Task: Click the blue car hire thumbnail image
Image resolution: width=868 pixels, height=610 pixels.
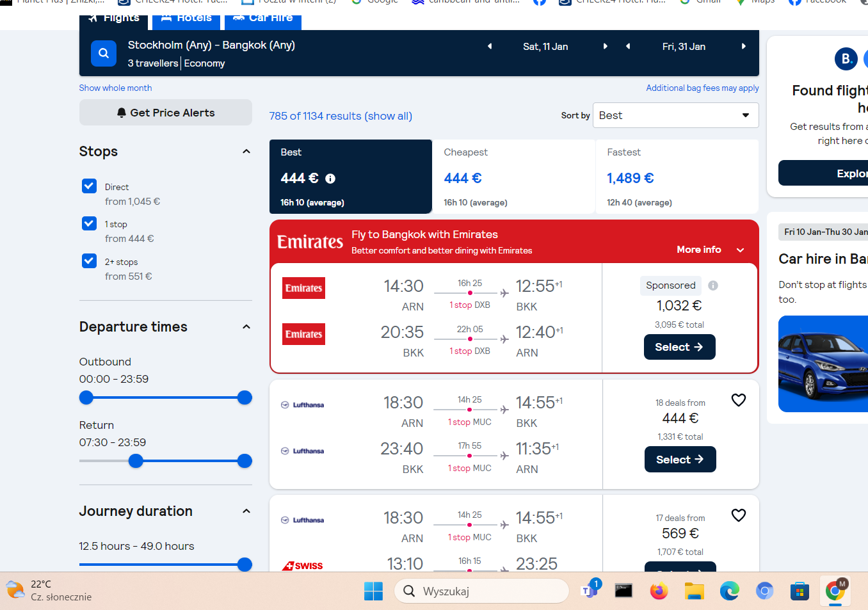Action: pos(823,364)
